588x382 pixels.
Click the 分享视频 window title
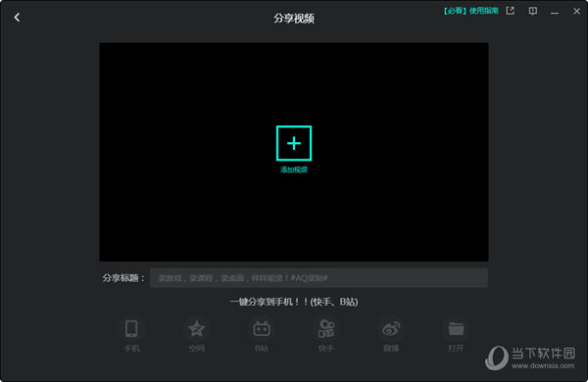point(294,18)
